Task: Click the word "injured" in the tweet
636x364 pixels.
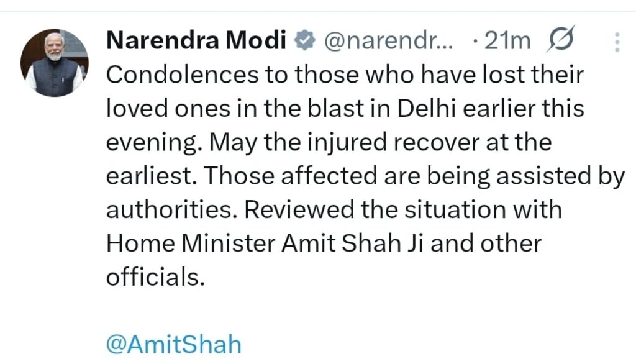Action: 332,143
